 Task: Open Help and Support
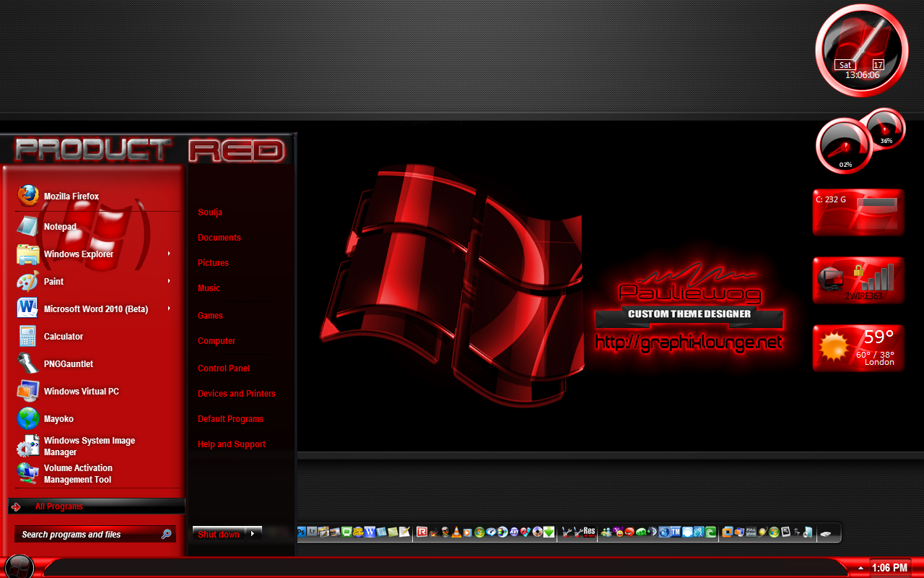(232, 444)
